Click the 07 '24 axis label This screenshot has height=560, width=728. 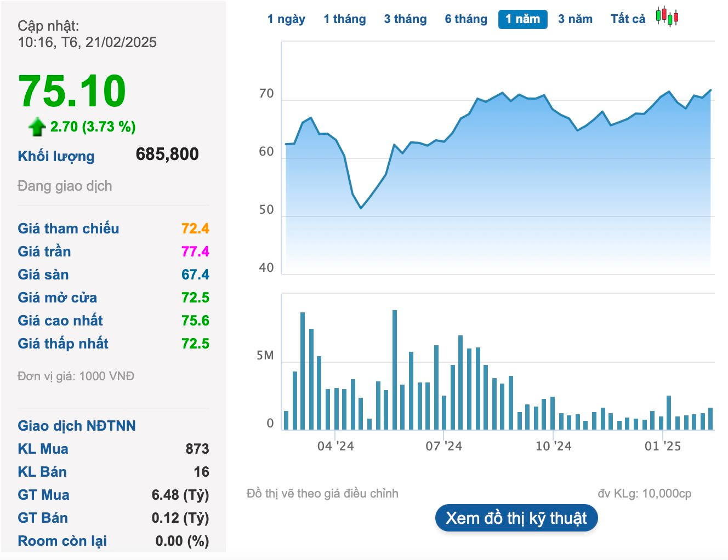click(444, 446)
